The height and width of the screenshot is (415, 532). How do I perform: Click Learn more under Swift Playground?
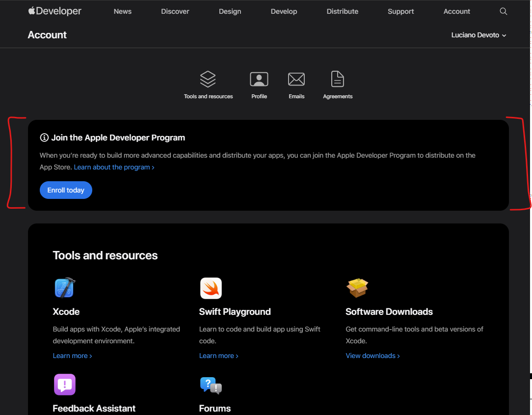point(218,356)
